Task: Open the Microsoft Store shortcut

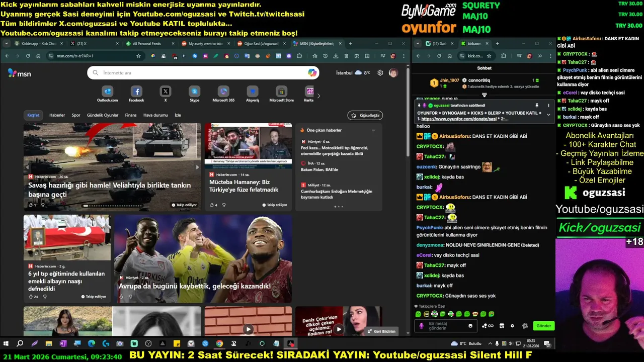Action: click(281, 94)
